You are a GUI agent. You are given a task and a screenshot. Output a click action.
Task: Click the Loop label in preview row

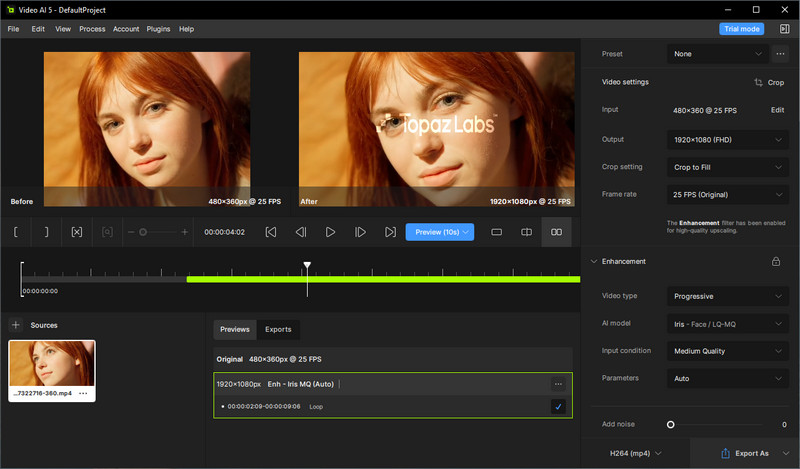coord(316,407)
